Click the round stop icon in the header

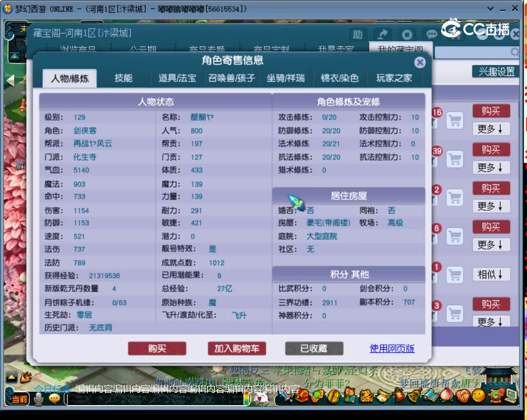pos(407,35)
